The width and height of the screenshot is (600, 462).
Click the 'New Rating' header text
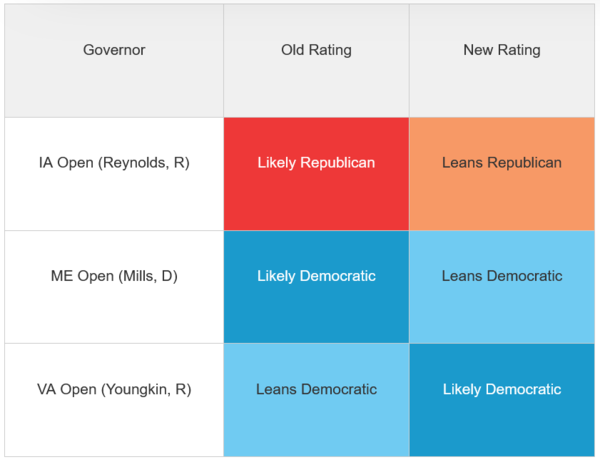[502, 50]
